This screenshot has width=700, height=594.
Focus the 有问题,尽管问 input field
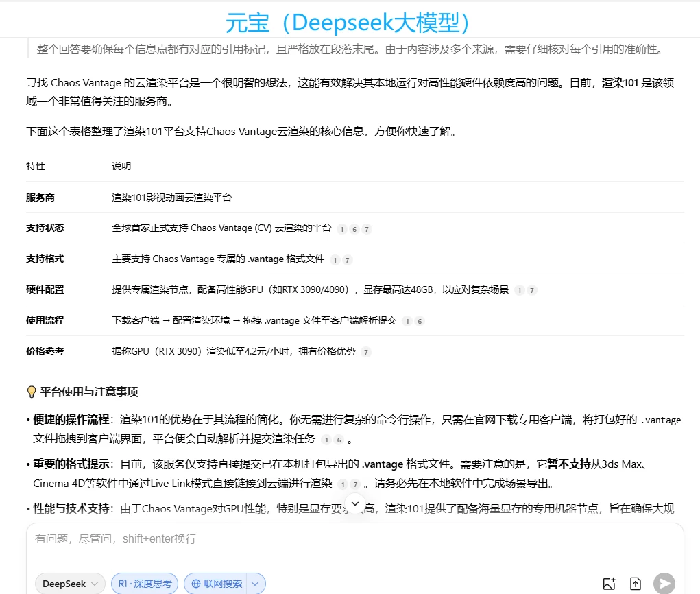pyautogui.click(x=355, y=539)
